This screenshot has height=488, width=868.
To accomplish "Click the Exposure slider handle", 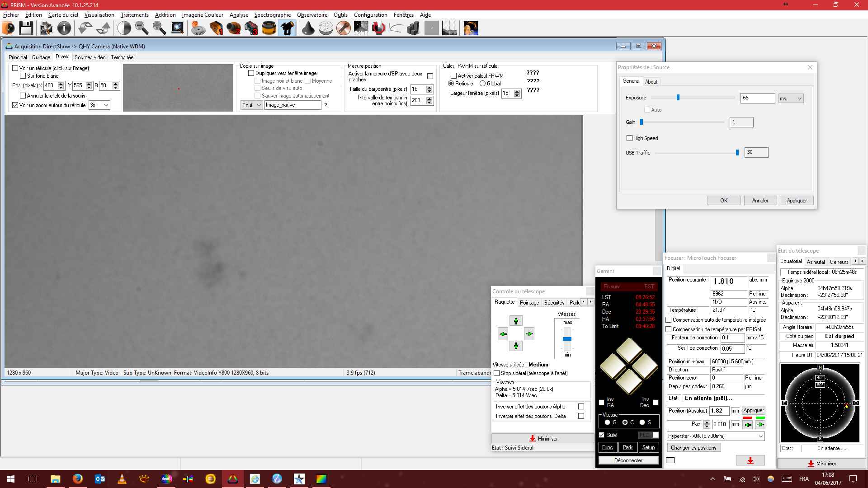I will (x=678, y=98).
